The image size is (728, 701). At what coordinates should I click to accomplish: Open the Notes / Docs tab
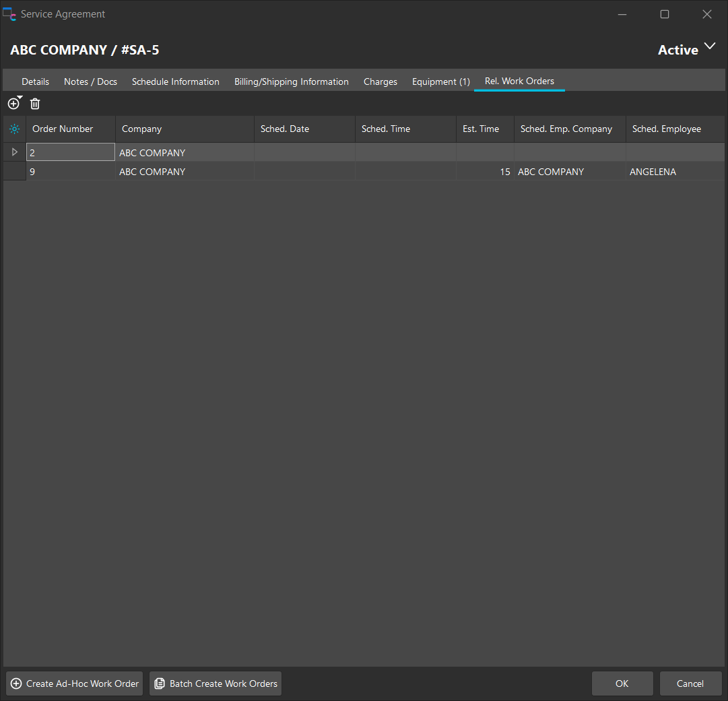(x=90, y=81)
